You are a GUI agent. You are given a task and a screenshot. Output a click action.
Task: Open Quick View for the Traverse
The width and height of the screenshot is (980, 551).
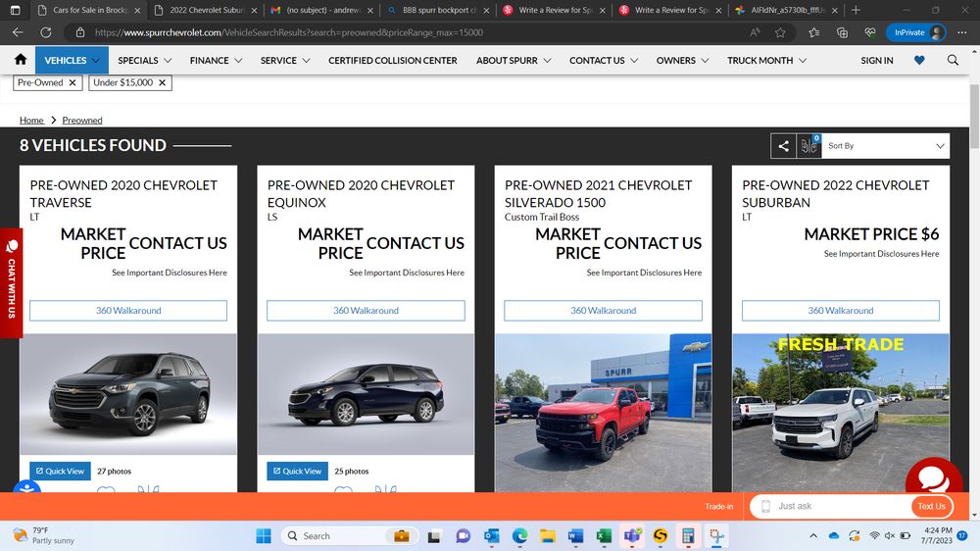coord(60,471)
